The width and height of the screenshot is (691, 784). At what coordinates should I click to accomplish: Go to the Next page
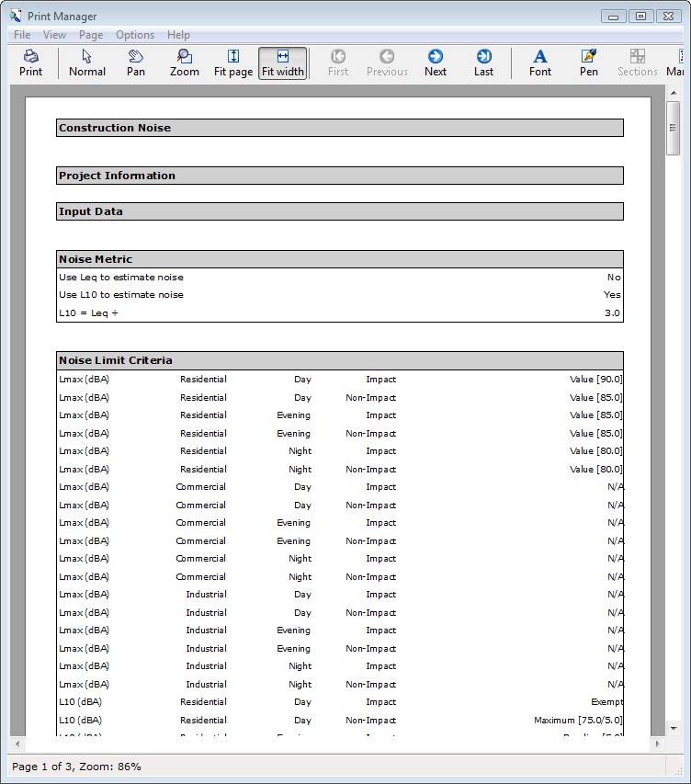pyautogui.click(x=436, y=62)
